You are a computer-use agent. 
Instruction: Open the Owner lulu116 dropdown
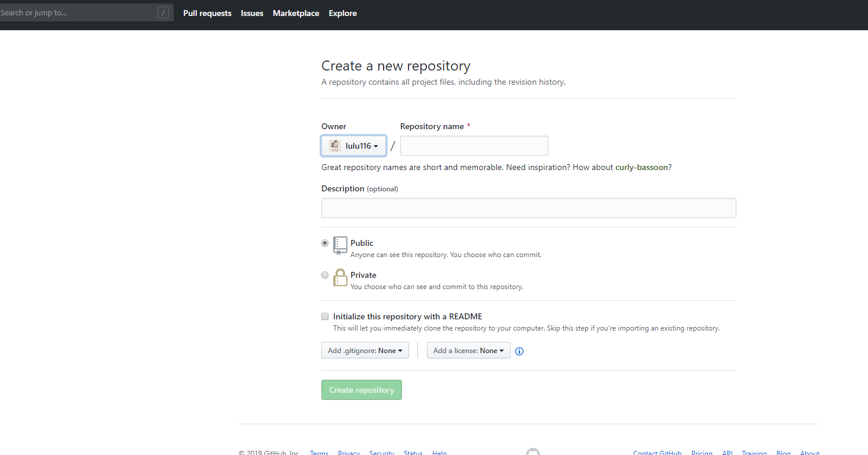tap(354, 146)
